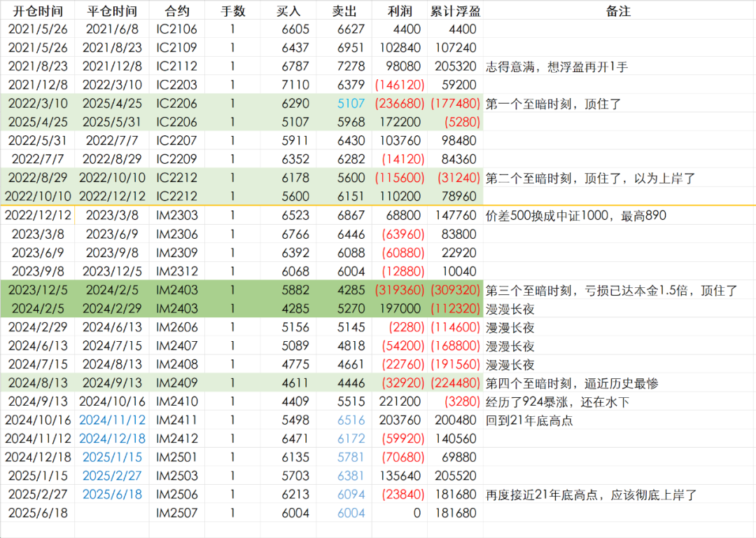Click the 累计浮盈 column header
The image size is (756, 538).
click(x=455, y=11)
